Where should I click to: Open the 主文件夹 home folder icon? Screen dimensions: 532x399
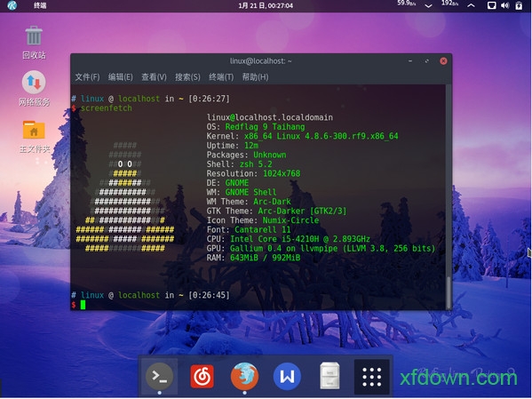[x=34, y=137]
